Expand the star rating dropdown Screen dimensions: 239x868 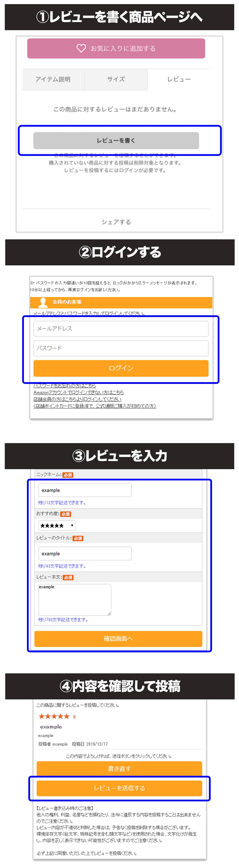57,525
